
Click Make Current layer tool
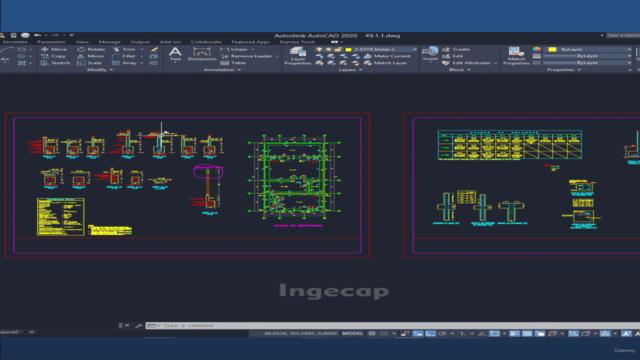[x=387, y=56]
